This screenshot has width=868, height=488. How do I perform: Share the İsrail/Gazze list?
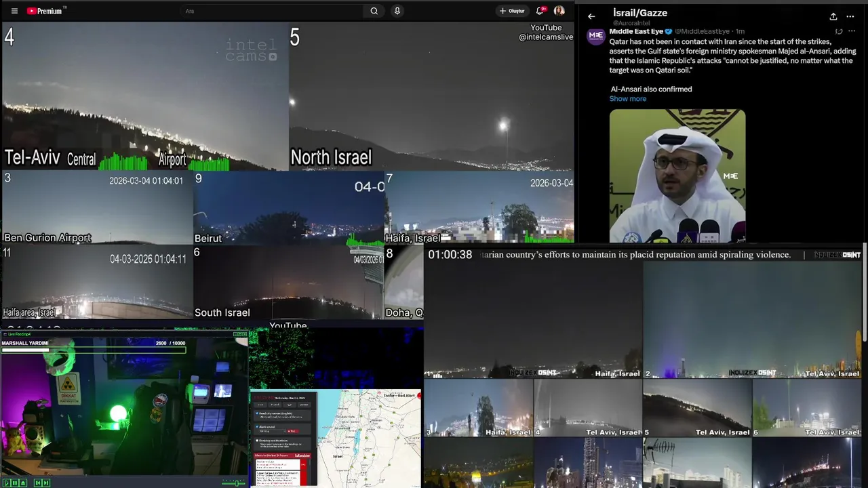pyautogui.click(x=833, y=16)
